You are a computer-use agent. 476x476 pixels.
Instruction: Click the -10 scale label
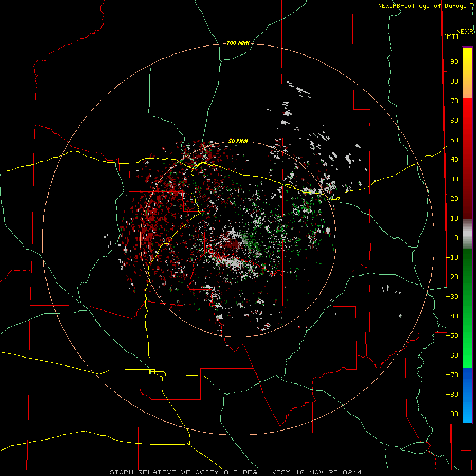[452, 258]
